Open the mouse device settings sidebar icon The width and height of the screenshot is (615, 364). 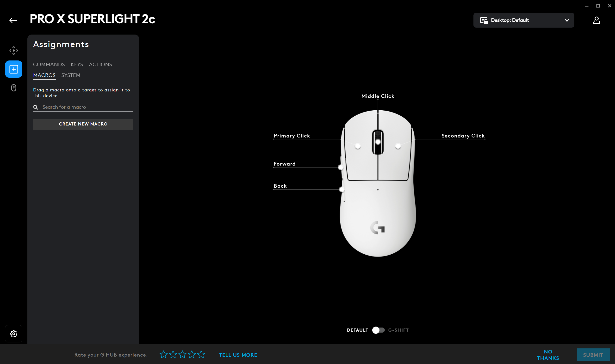click(x=14, y=88)
